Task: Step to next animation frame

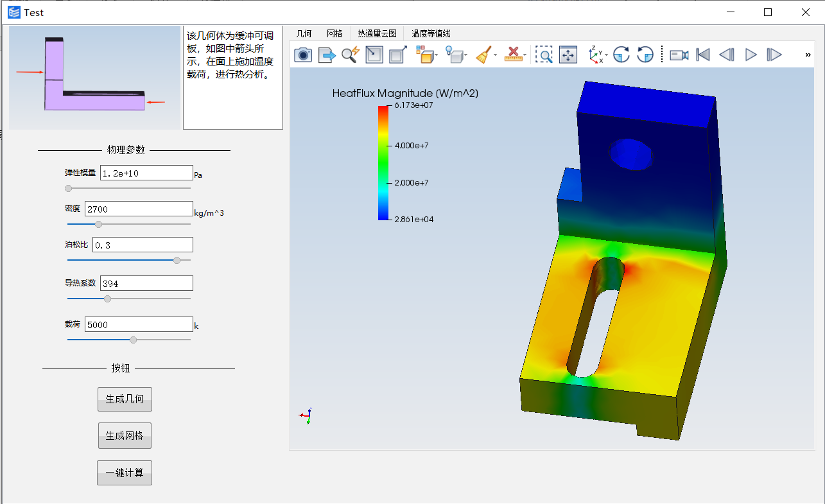Action: (774, 55)
